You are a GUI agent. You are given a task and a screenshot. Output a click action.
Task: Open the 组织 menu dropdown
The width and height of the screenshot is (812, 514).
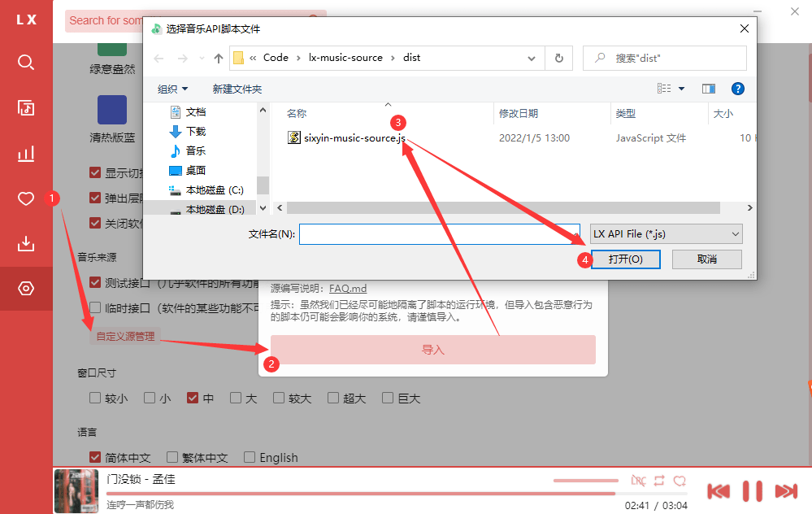click(173, 88)
